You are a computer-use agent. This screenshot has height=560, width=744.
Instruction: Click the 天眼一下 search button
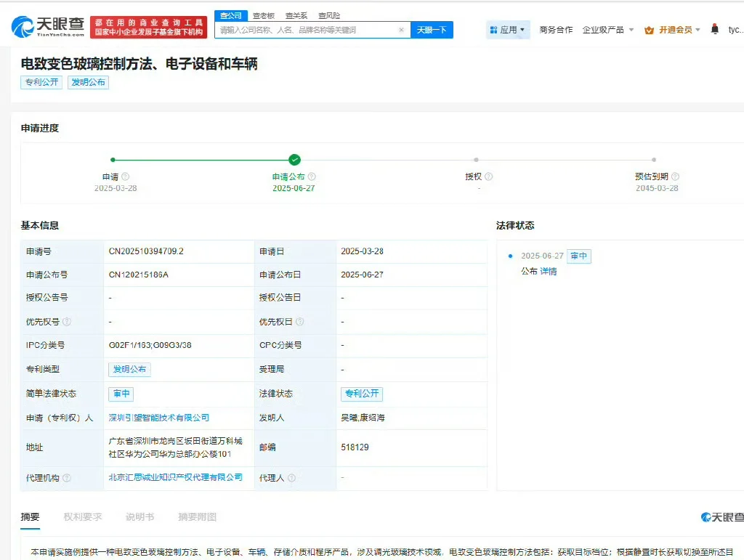click(x=432, y=29)
